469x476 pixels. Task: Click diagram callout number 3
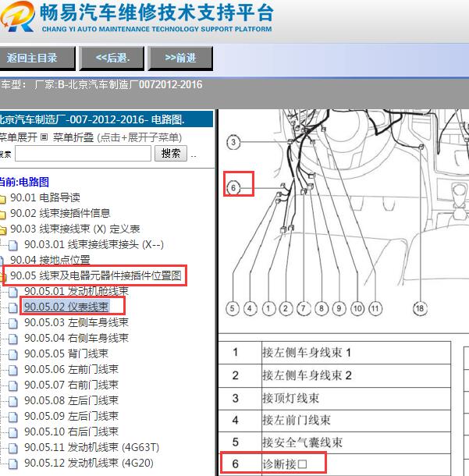point(233,142)
